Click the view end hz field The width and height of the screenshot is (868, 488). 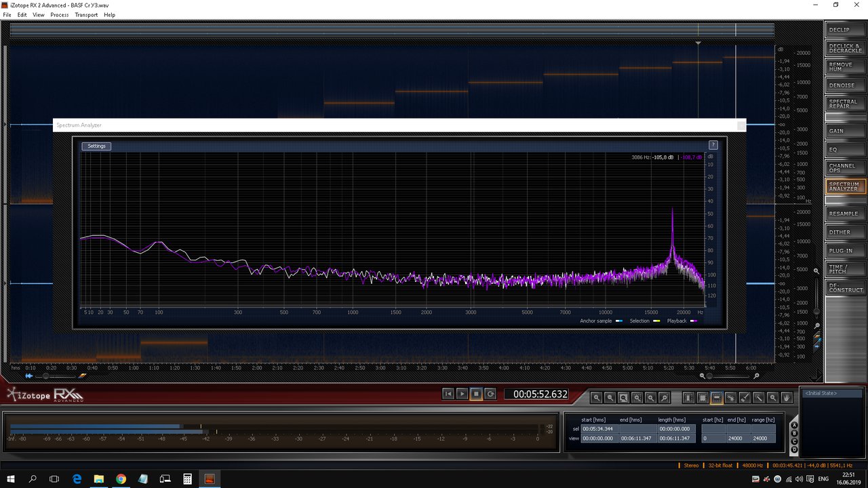coord(738,439)
